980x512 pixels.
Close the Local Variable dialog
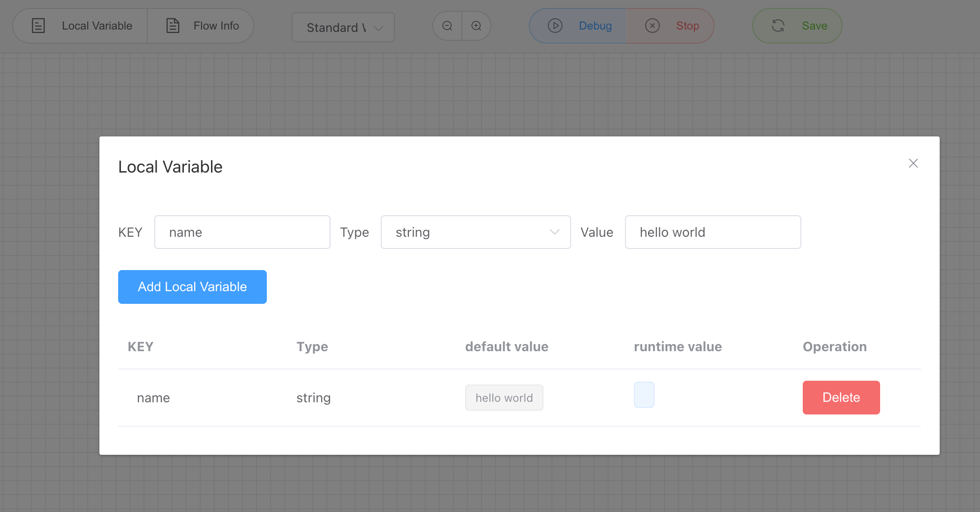click(913, 163)
